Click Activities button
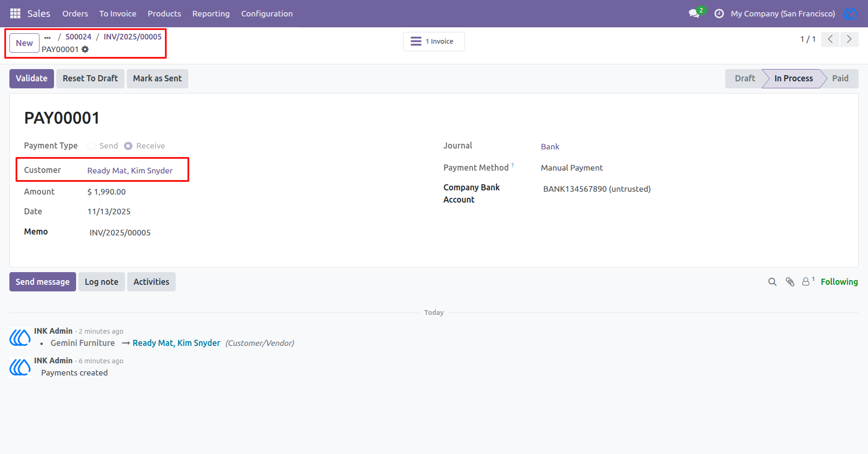Image resolution: width=868 pixels, height=454 pixels. click(x=151, y=282)
